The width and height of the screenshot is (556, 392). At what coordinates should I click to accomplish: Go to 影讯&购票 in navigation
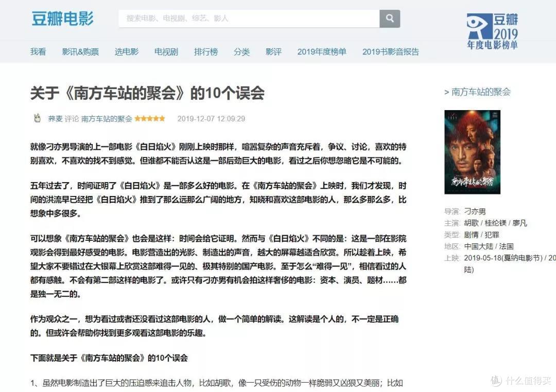click(x=80, y=52)
